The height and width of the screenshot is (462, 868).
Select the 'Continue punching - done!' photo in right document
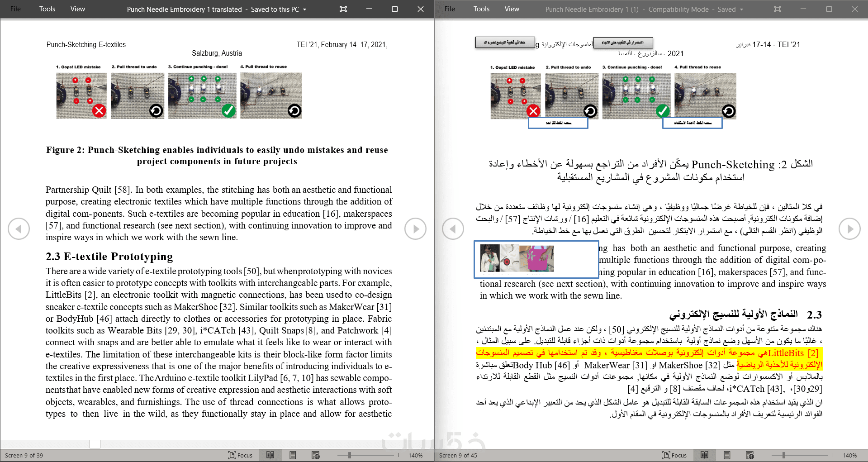[636, 96]
